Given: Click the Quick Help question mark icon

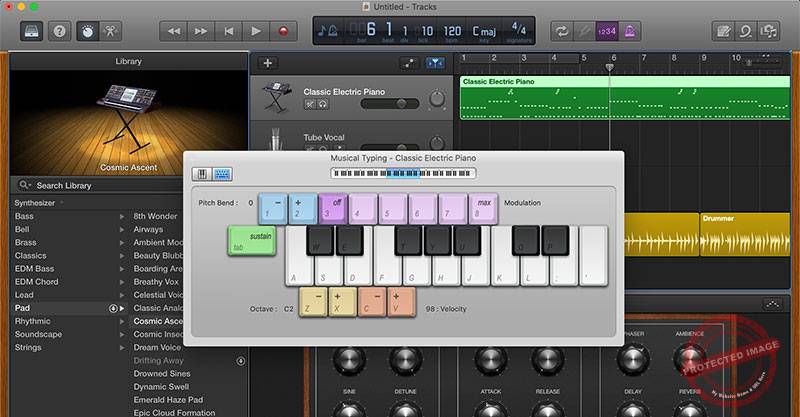Looking at the screenshot, I should tap(60, 31).
